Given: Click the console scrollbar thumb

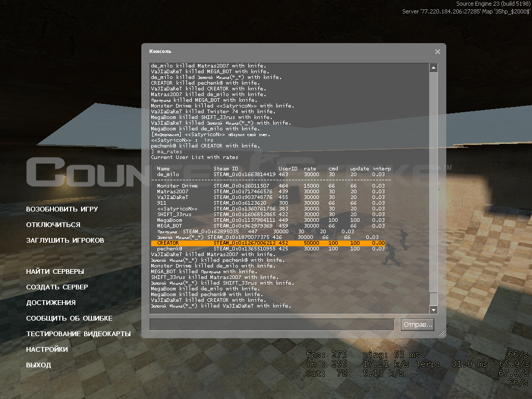Looking at the screenshot, I should (433, 299).
